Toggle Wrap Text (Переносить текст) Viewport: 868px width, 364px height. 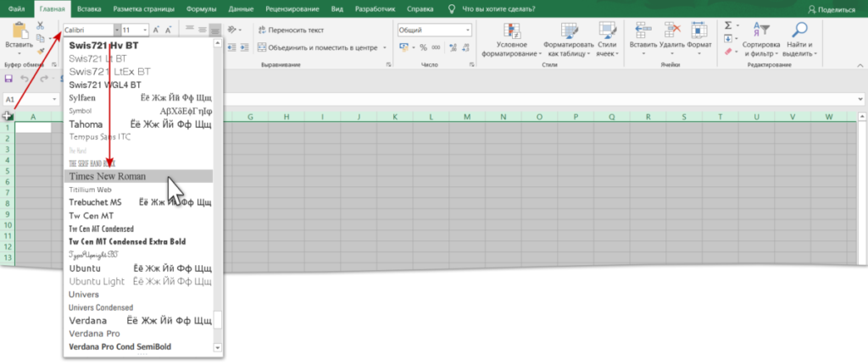[x=292, y=30]
